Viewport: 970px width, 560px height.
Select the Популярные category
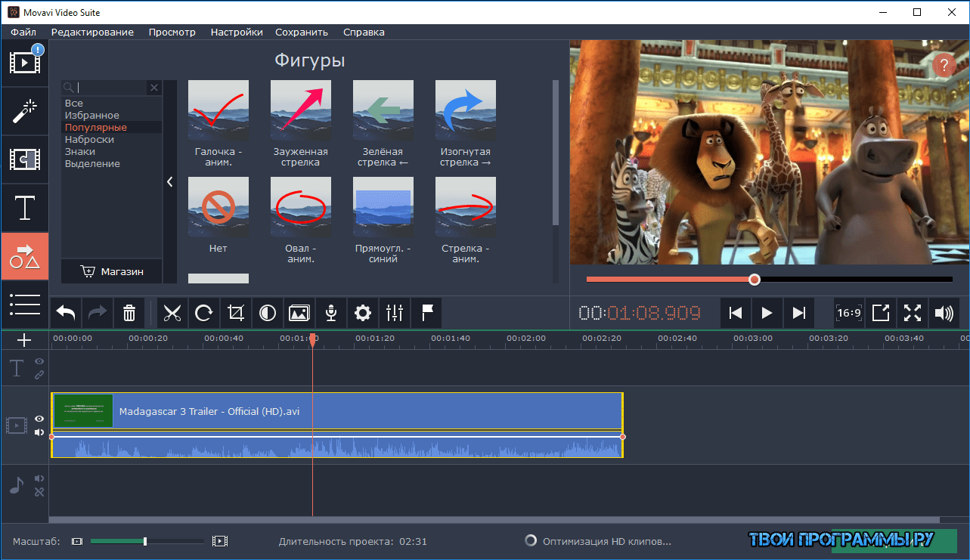pos(111,128)
